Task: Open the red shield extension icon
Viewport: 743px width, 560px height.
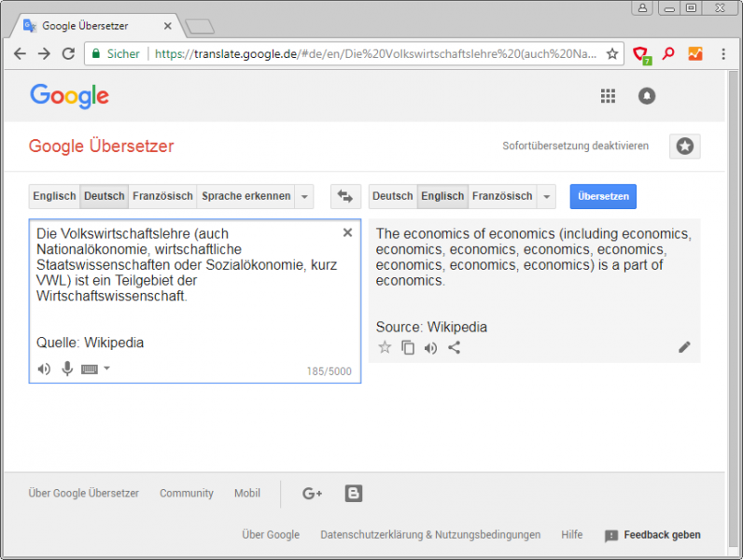Action: (x=641, y=54)
